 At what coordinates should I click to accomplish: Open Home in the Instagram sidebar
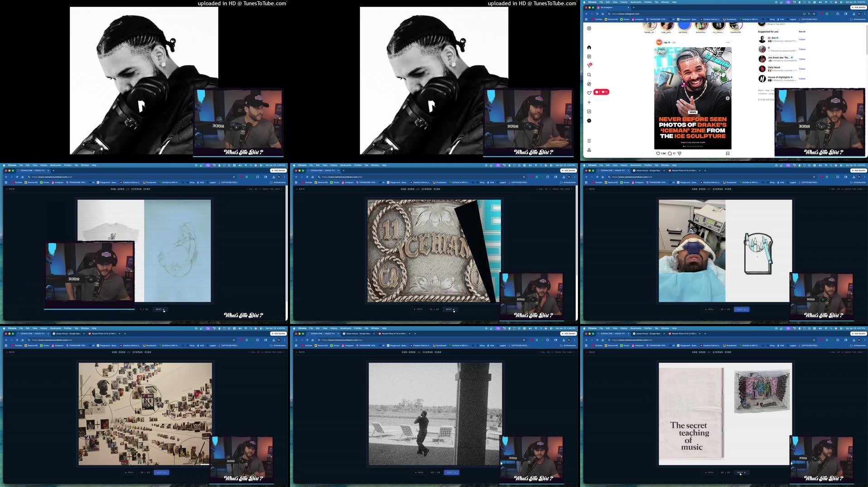589,47
